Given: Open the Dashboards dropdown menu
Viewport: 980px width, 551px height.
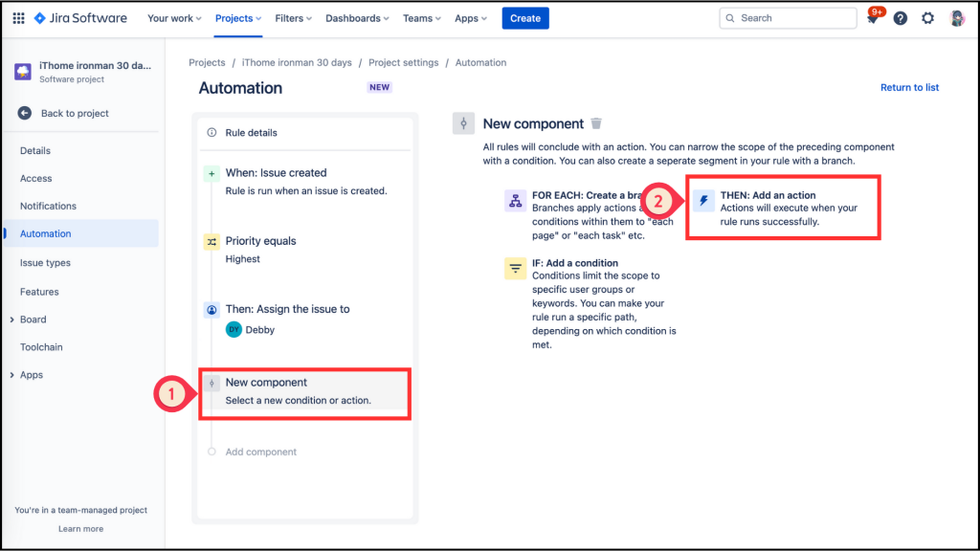Looking at the screenshot, I should (357, 18).
